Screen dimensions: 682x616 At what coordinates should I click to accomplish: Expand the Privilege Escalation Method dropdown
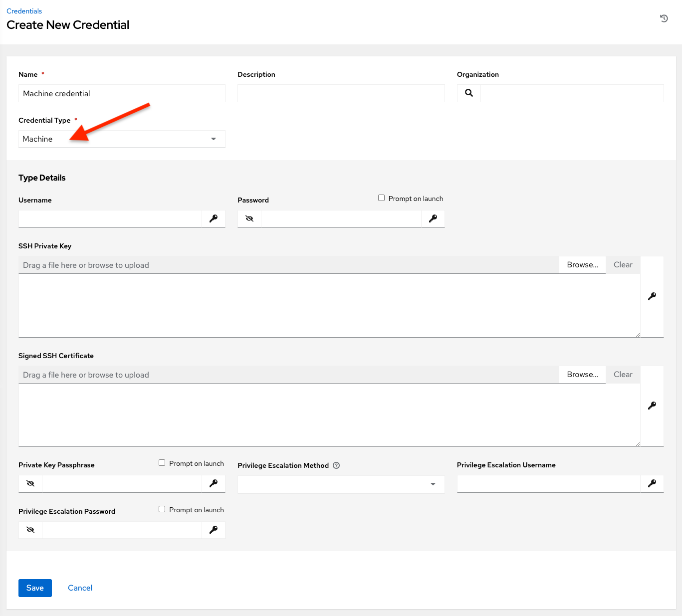tap(432, 484)
